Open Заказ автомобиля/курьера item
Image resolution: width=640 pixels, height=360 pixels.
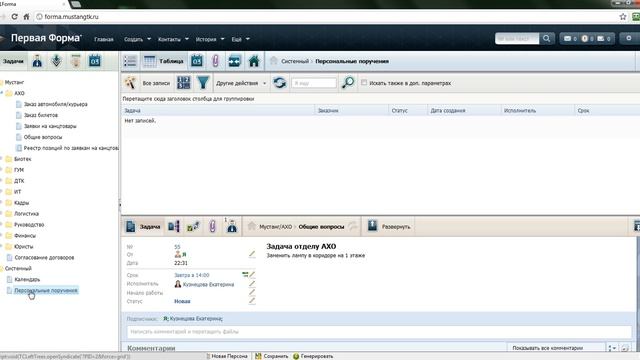point(56,104)
